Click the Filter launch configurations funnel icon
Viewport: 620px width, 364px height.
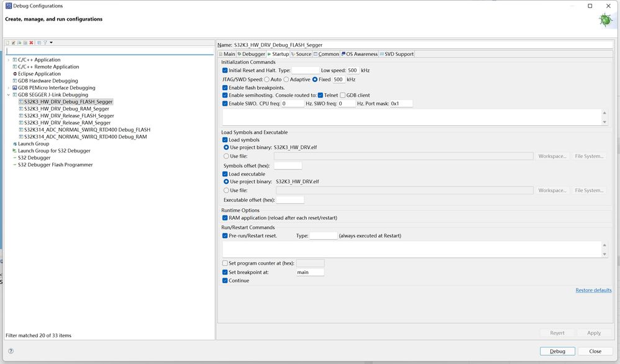(x=45, y=43)
